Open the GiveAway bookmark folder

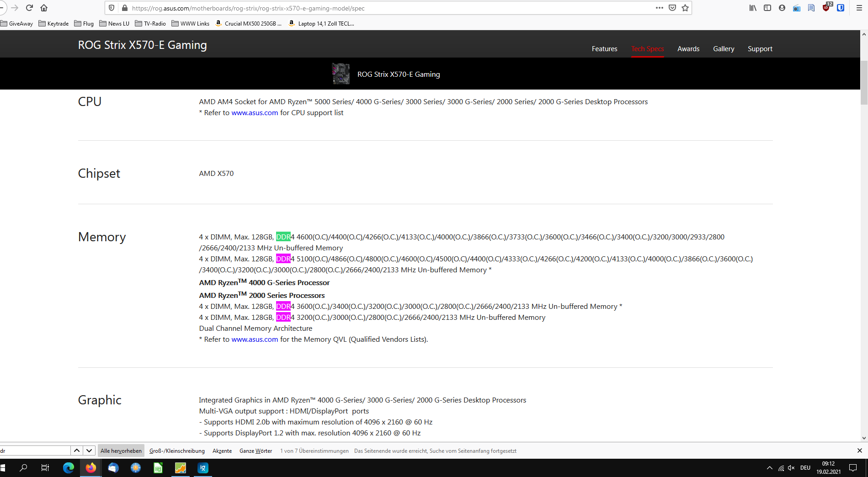coord(16,23)
